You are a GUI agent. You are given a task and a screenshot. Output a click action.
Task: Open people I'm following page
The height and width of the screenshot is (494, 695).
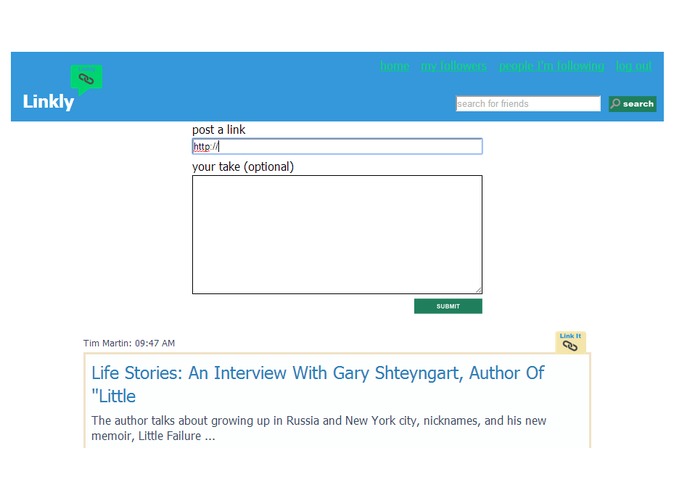tap(551, 66)
